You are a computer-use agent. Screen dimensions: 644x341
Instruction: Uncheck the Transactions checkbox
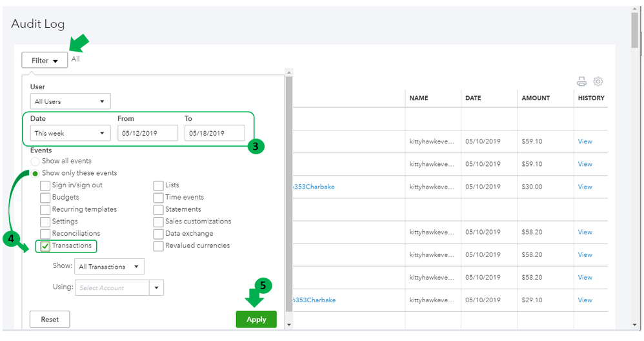coord(45,246)
